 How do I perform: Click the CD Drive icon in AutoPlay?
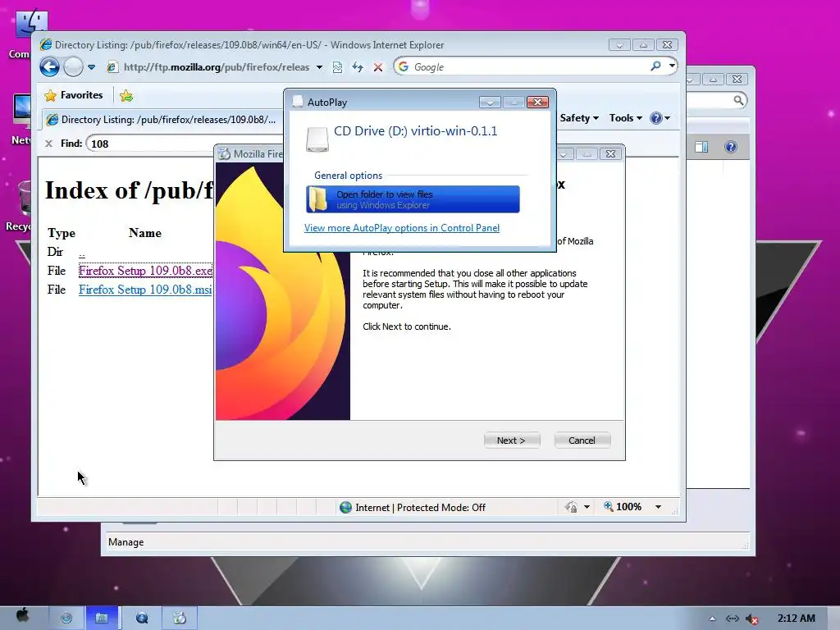click(317, 139)
